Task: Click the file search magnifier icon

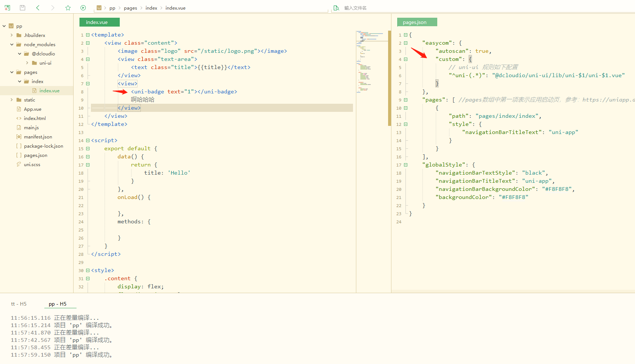Action: [x=336, y=8]
